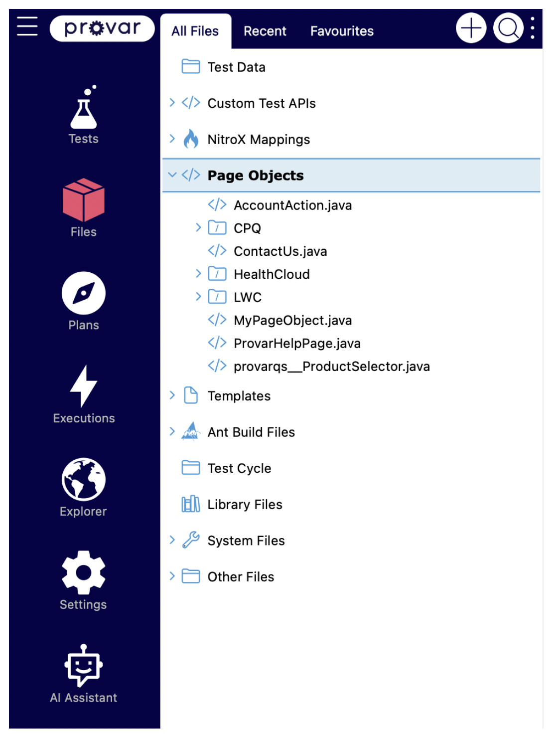Viewport: 560px width, 741px height.
Task: Expand the Other Files node
Action: tap(172, 576)
